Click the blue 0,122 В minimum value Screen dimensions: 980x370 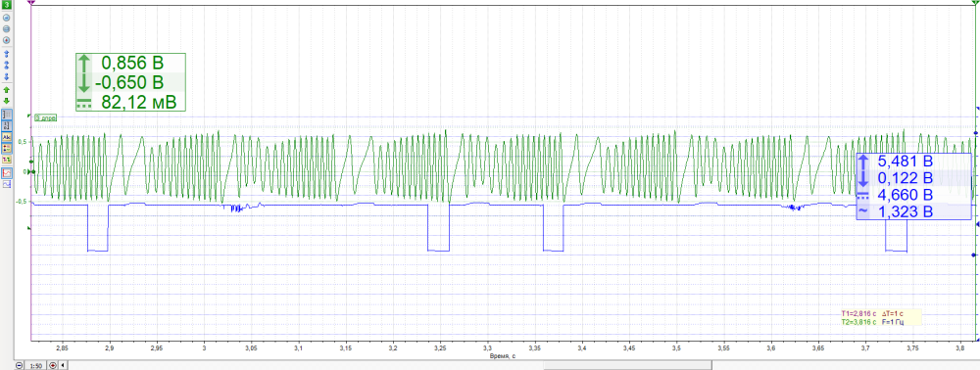pyautogui.click(x=905, y=178)
